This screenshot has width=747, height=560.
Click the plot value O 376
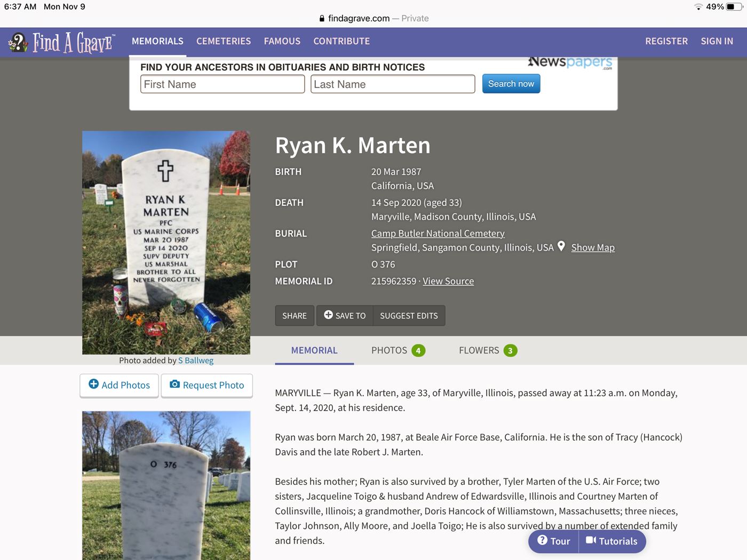click(383, 265)
